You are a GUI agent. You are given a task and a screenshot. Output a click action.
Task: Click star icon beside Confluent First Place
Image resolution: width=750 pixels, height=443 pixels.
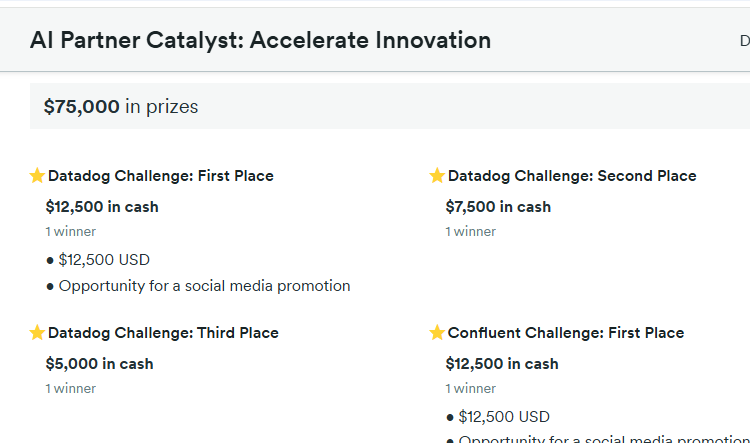tap(437, 333)
